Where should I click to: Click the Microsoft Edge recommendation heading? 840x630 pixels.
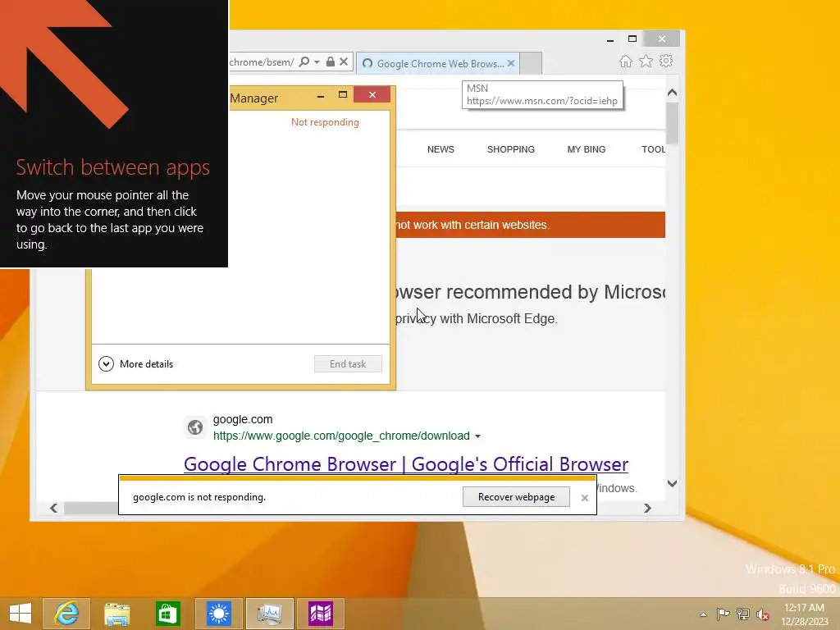[529, 292]
